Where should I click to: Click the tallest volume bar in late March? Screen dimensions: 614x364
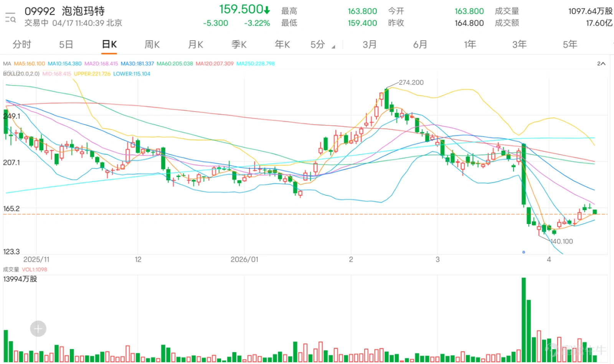point(523,320)
